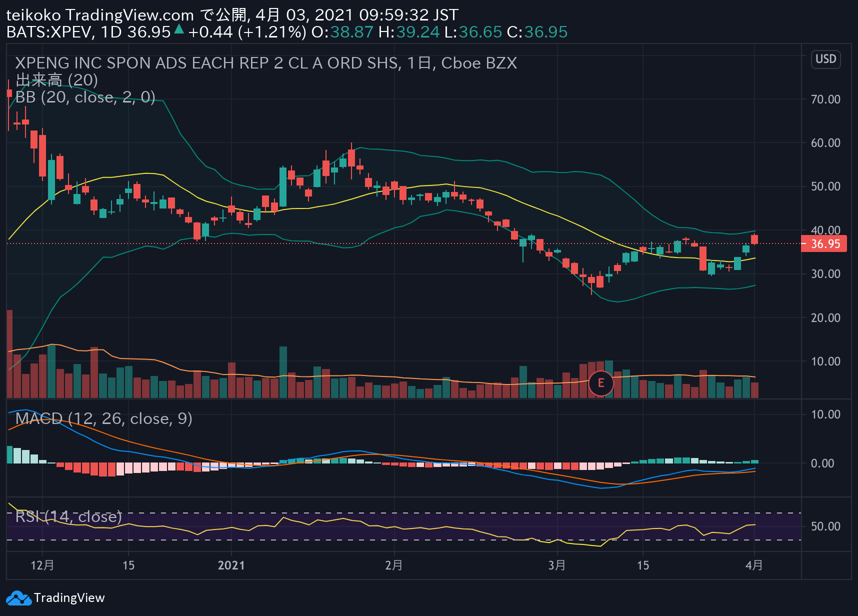Select the BB (20, close, 2, 0) label
Image resolution: width=858 pixels, height=616 pixels.
pos(85,97)
